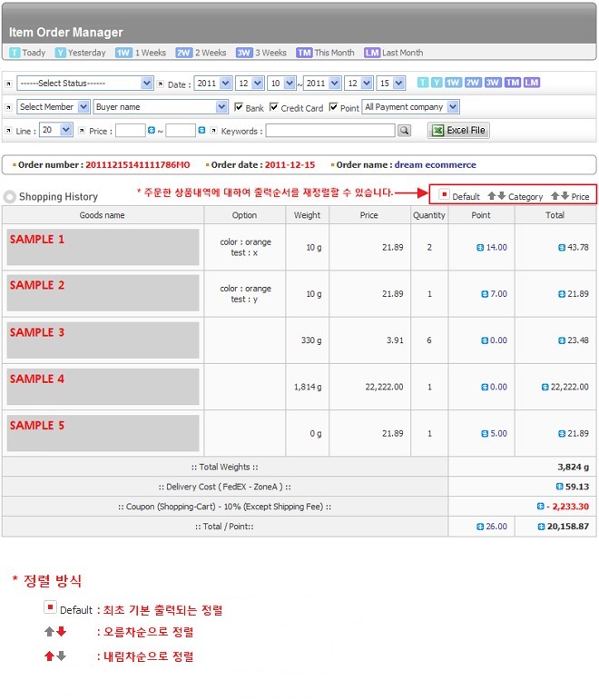The image size is (599, 700).
Task: Click the Keywords input field
Action: pos(330,131)
